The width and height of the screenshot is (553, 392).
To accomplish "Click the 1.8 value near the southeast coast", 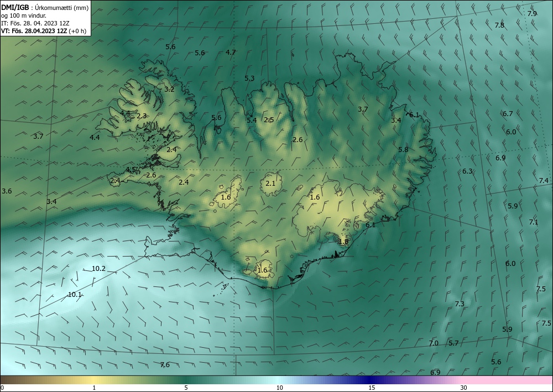I will tap(343, 242).
